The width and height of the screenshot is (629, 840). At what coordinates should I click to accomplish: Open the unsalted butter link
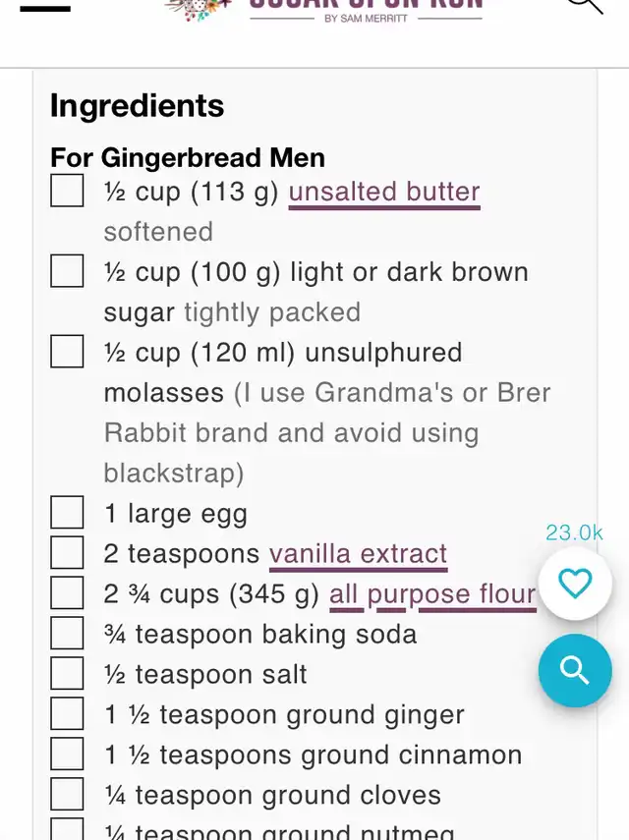(x=383, y=192)
